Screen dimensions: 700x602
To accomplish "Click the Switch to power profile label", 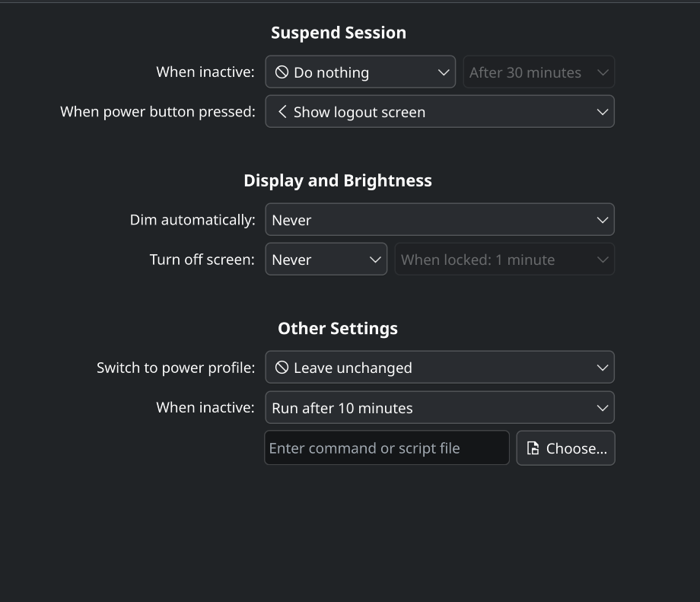I will [x=176, y=368].
